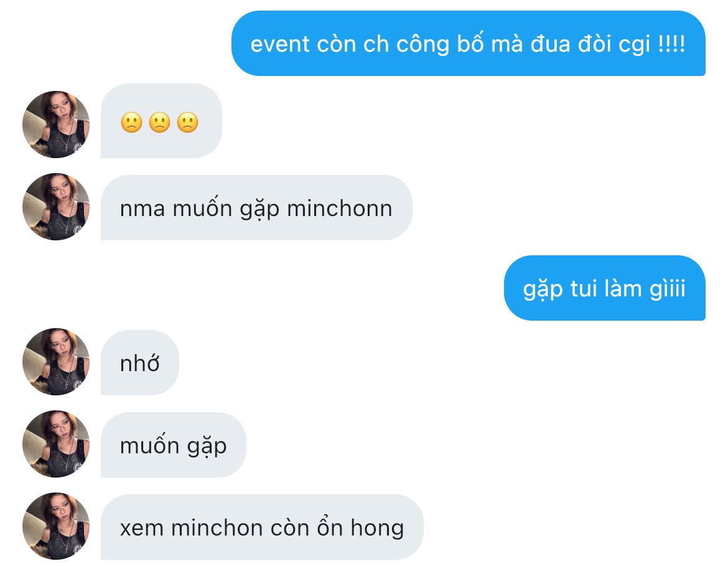Open avatar next to 'nma muốn gặp minchonn'
The height and width of the screenshot is (566, 728).
[56, 207]
